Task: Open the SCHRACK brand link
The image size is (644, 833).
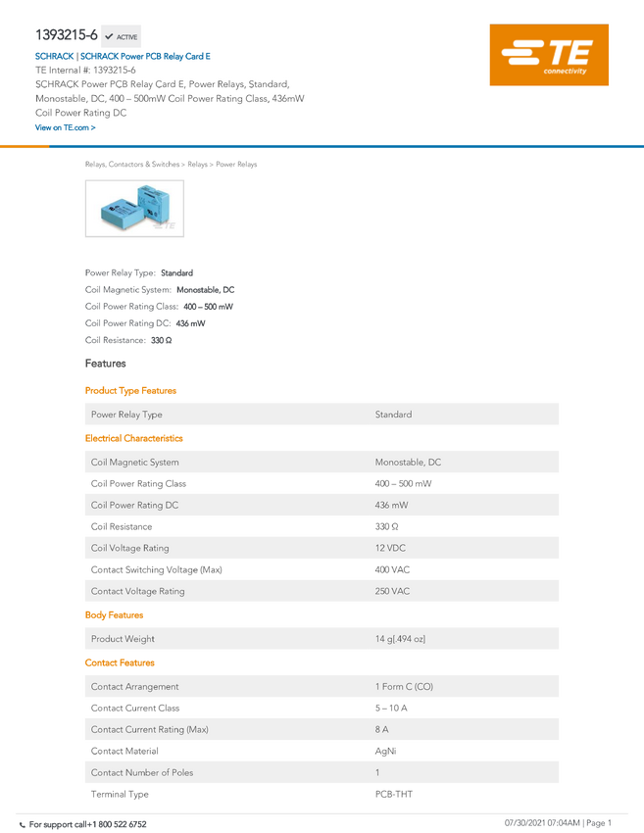Action: coord(54,56)
